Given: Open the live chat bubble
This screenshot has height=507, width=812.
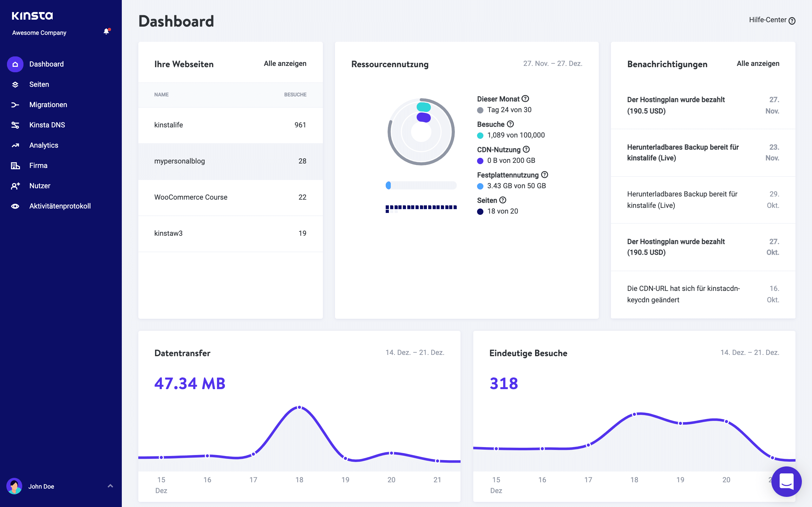Looking at the screenshot, I should pyautogui.click(x=787, y=482).
